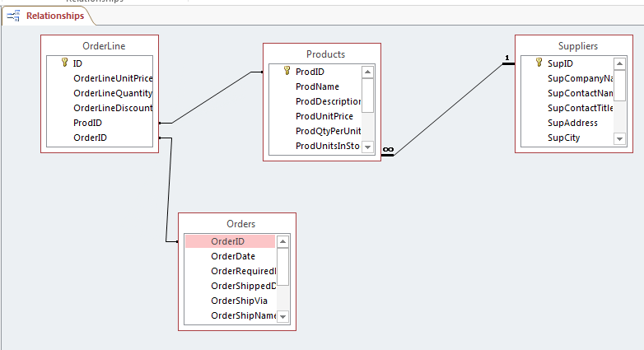The width and height of the screenshot is (644, 350).
Task: Click the Orders list scroll up arrow
Action: [282, 242]
